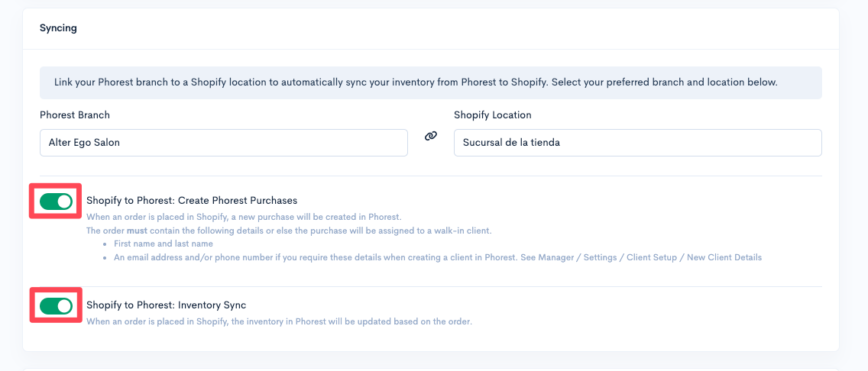Click the inventory will be updated description
Image resolution: width=868 pixels, height=371 pixels.
(279, 321)
